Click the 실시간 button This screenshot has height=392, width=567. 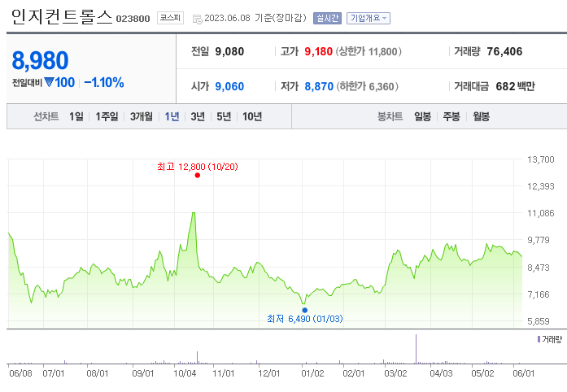pyautogui.click(x=327, y=18)
